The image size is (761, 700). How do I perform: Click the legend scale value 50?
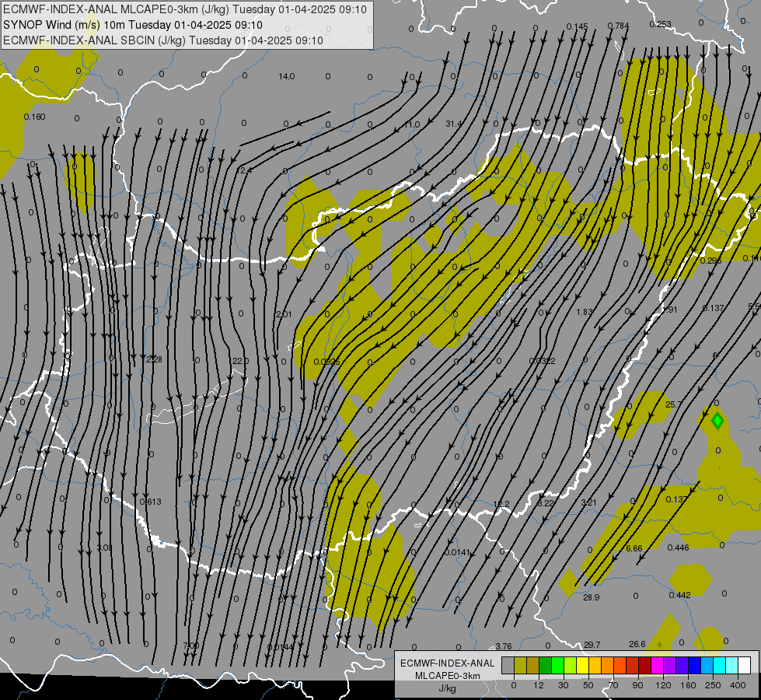click(x=588, y=685)
